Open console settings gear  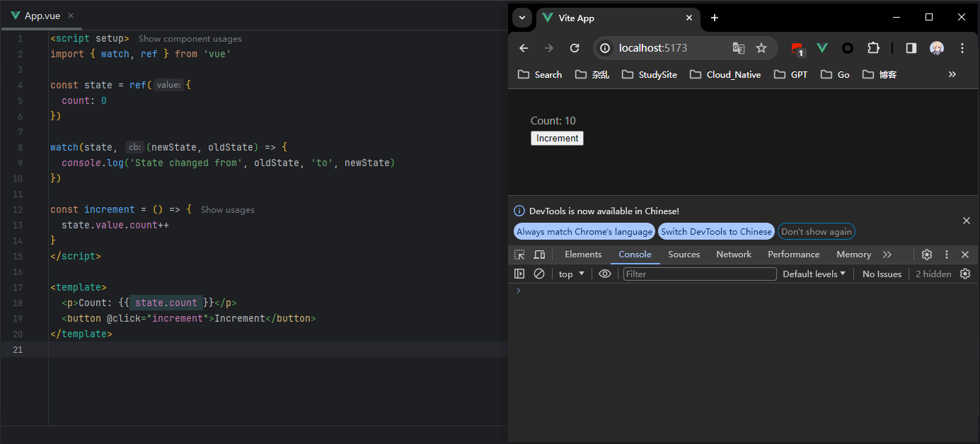(965, 274)
